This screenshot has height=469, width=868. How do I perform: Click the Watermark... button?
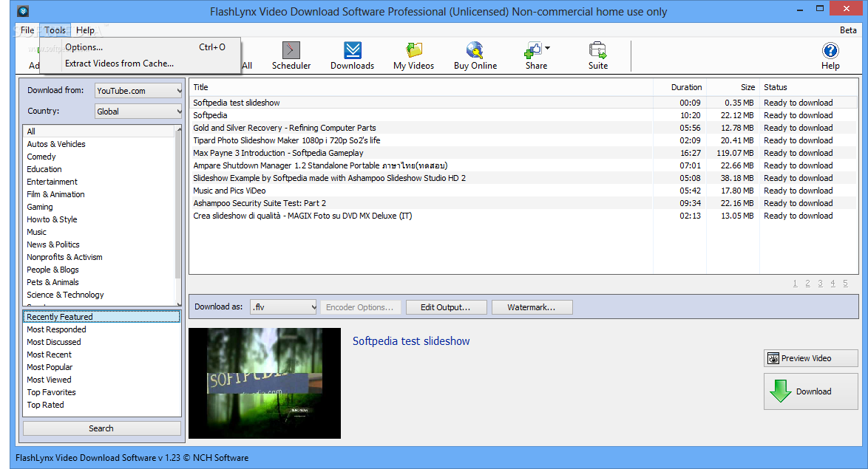click(532, 307)
